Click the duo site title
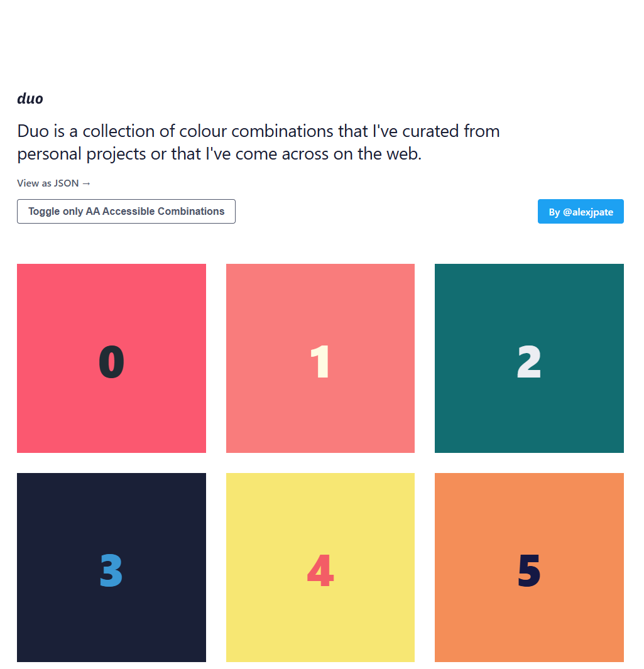 coord(30,99)
